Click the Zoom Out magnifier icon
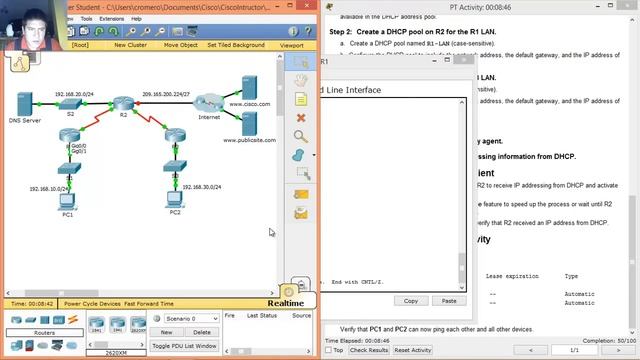The height and width of the screenshot is (360, 640). tap(160, 31)
